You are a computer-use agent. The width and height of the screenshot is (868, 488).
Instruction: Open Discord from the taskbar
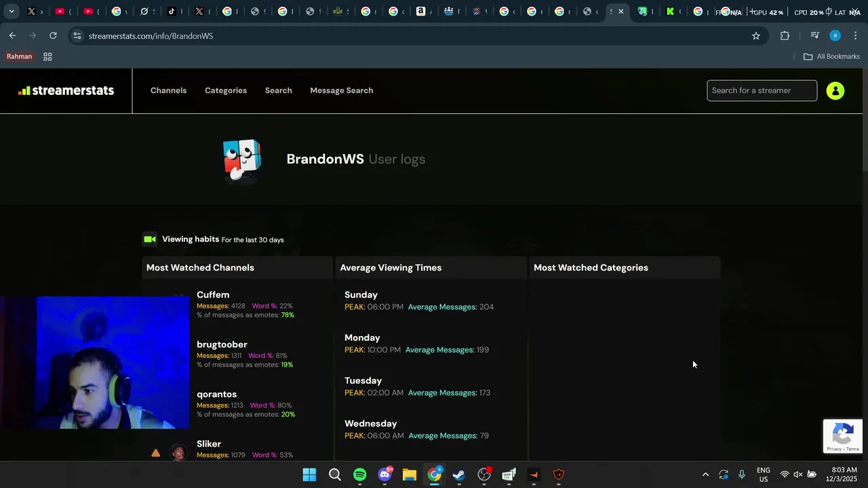(x=384, y=474)
